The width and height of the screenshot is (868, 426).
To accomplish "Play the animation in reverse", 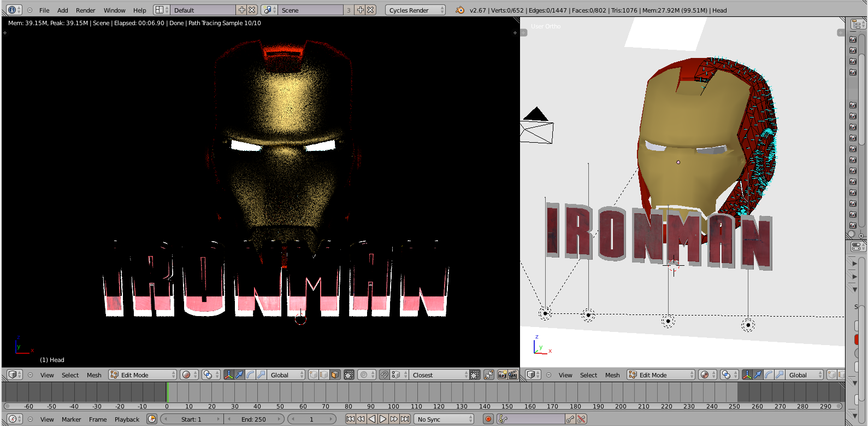I will pos(372,419).
